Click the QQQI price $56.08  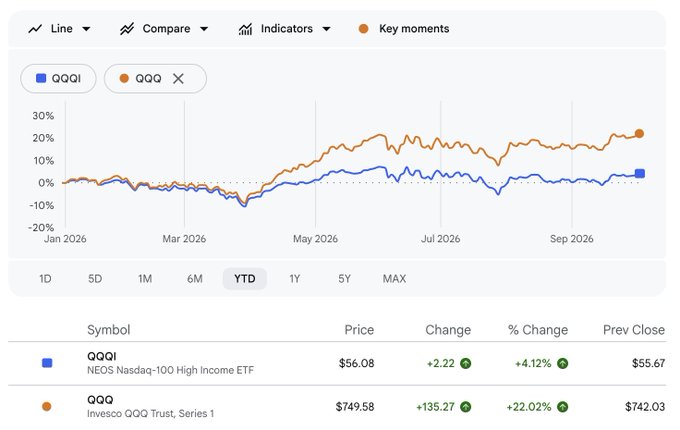(356, 363)
